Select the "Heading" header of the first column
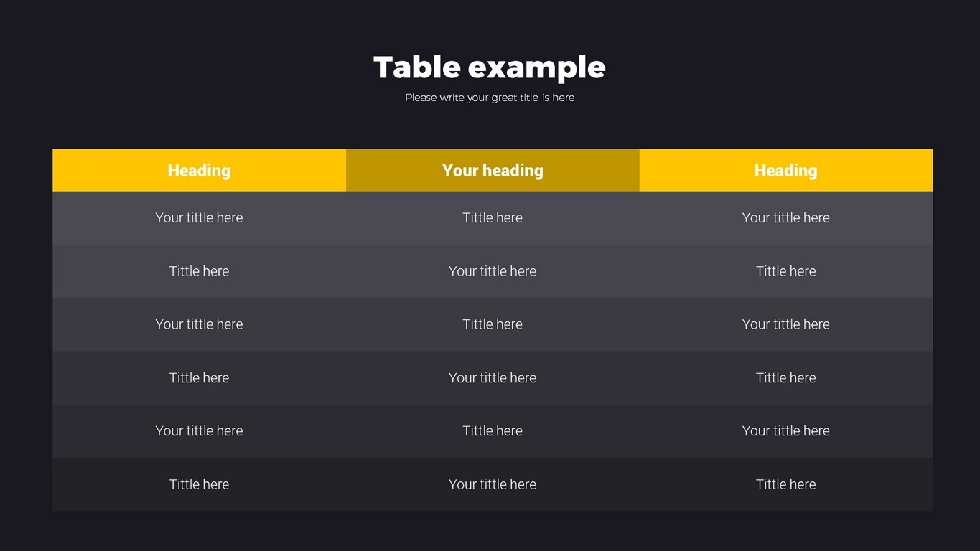Screen dimensions: 980x551 199,171
